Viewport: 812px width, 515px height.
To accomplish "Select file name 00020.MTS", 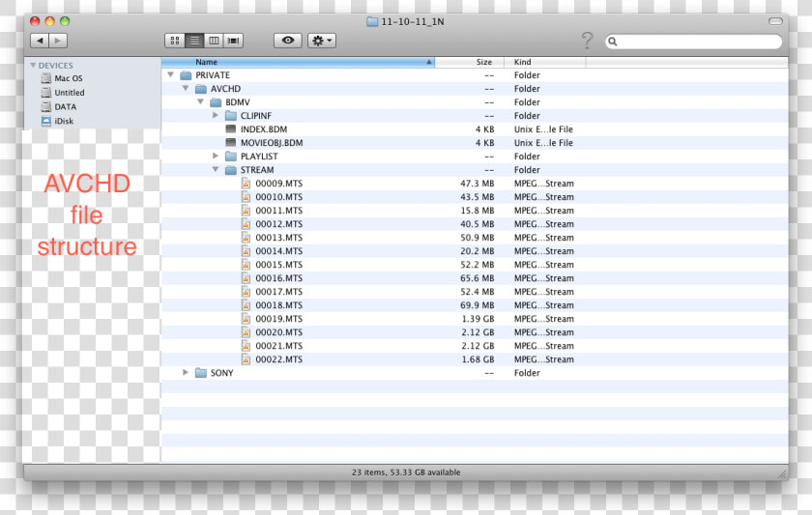I will coord(279,332).
